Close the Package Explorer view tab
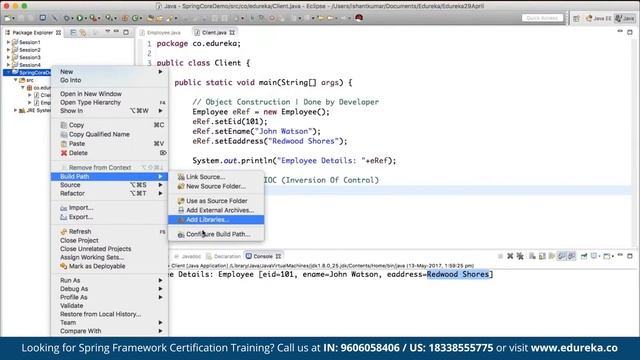640x360 pixels. coord(58,32)
